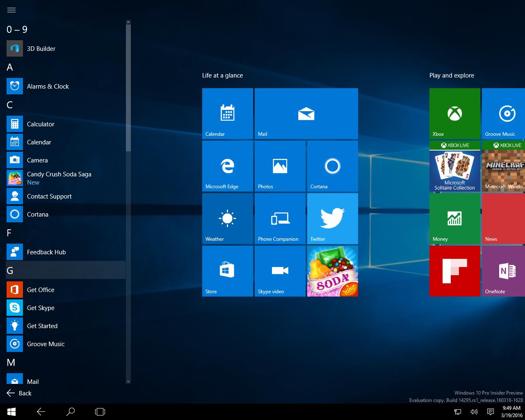Open the Money tile
The width and height of the screenshot is (525, 420).
click(455, 219)
